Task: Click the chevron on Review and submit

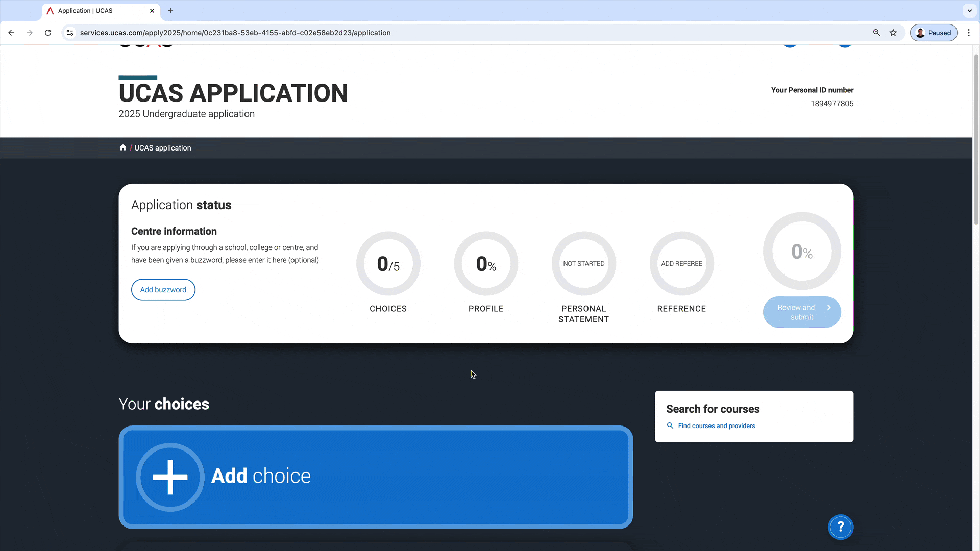Action: point(829,308)
